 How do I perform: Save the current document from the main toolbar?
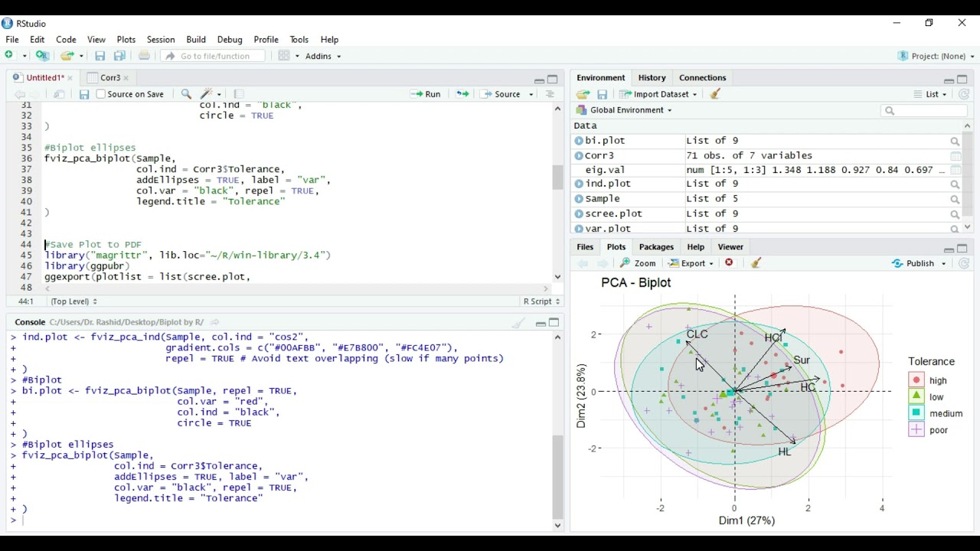click(x=100, y=56)
